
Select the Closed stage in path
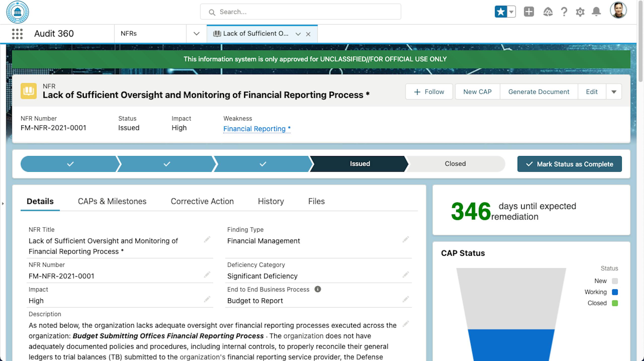pos(455,164)
